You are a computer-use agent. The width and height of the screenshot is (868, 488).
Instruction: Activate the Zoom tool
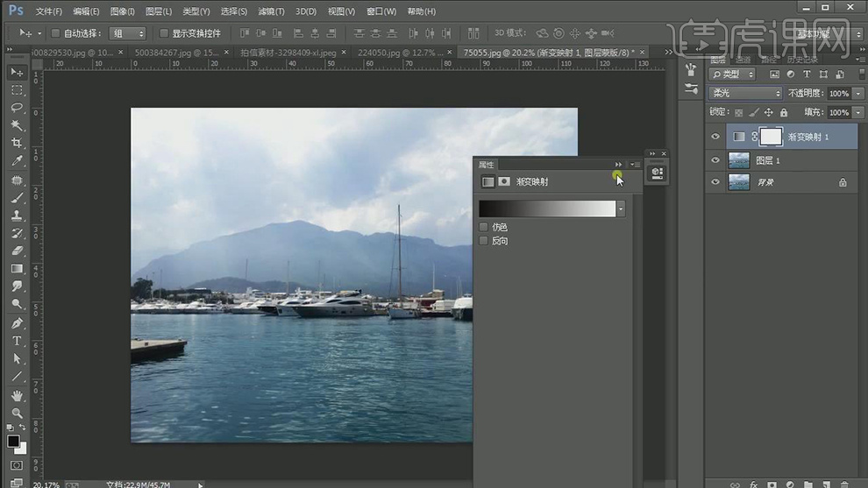pos(17,413)
